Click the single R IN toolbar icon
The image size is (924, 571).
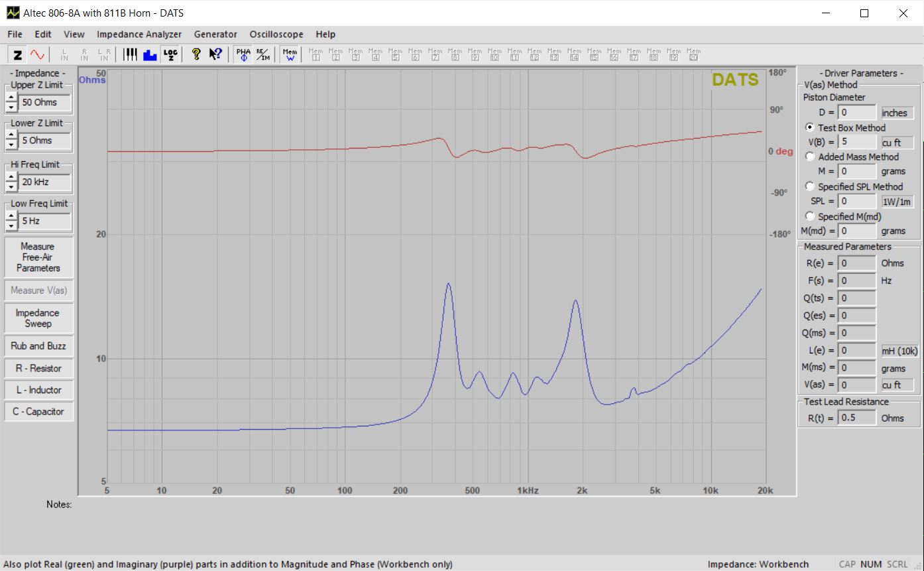85,54
